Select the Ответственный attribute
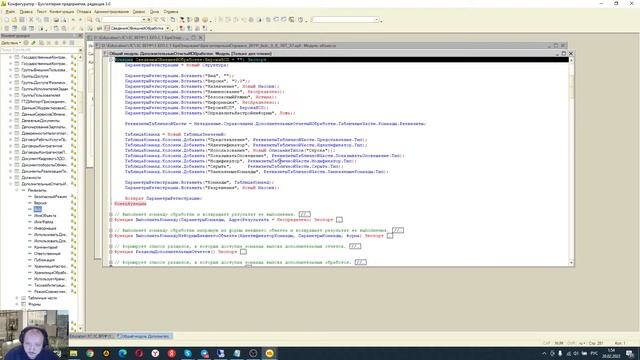Image resolution: width=640 pixels, height=360 pixels. point(47,253)
